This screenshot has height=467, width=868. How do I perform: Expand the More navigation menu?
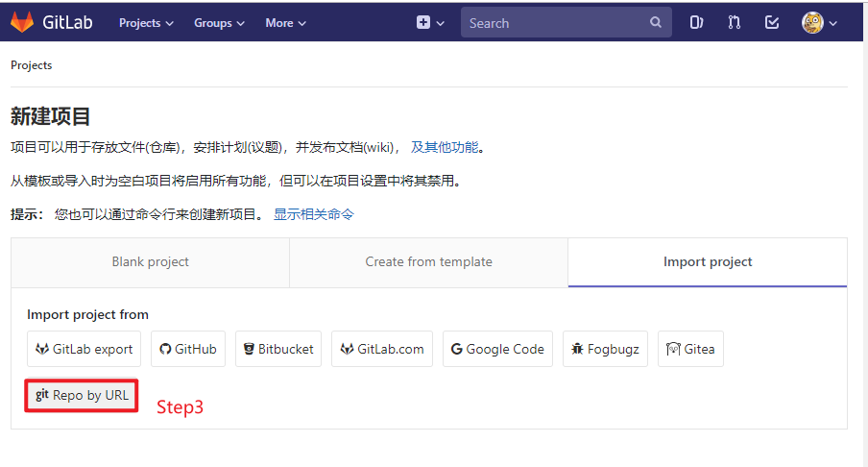(x=285, y=23)
